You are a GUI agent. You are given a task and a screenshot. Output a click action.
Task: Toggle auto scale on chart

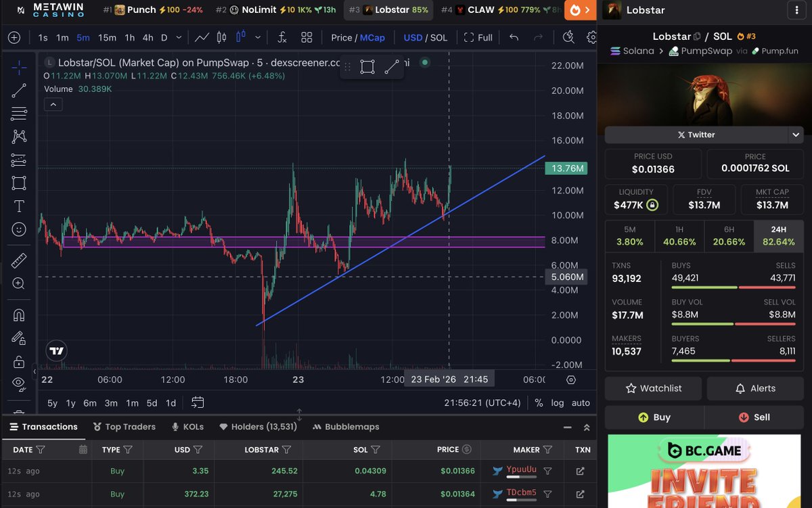tap(581, 403)
